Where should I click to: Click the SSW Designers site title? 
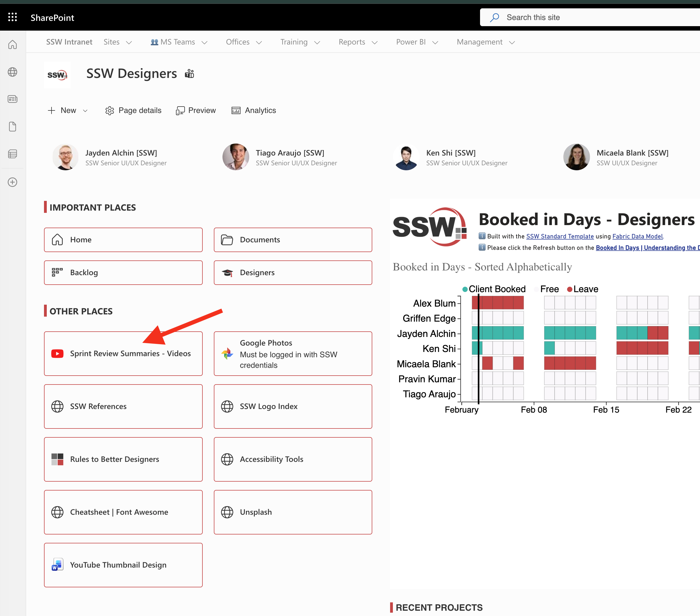pos(131,73)
